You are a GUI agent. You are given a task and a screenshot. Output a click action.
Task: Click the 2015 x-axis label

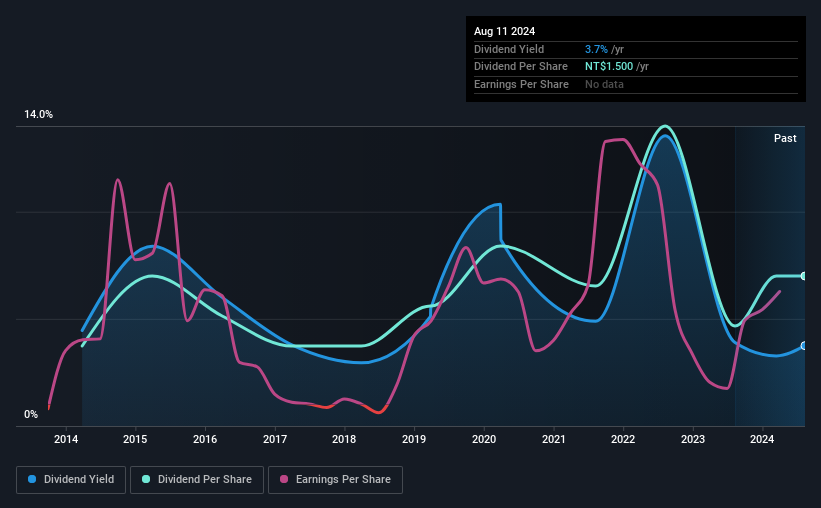tap(135, 439)
